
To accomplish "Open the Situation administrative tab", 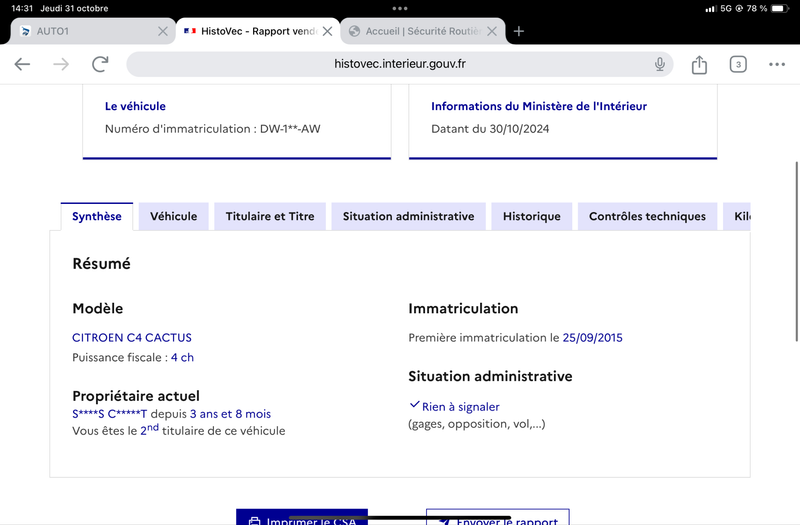I will point(408,216).
